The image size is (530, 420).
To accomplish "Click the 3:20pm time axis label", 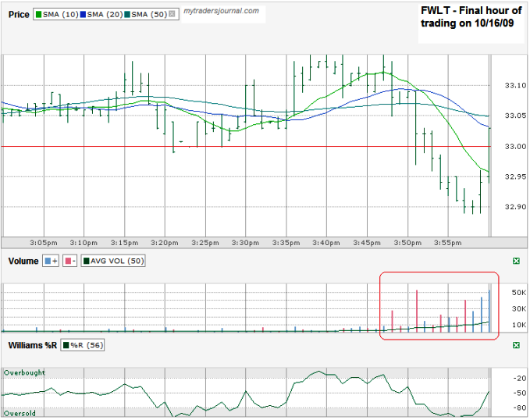I will pos(165,243).
